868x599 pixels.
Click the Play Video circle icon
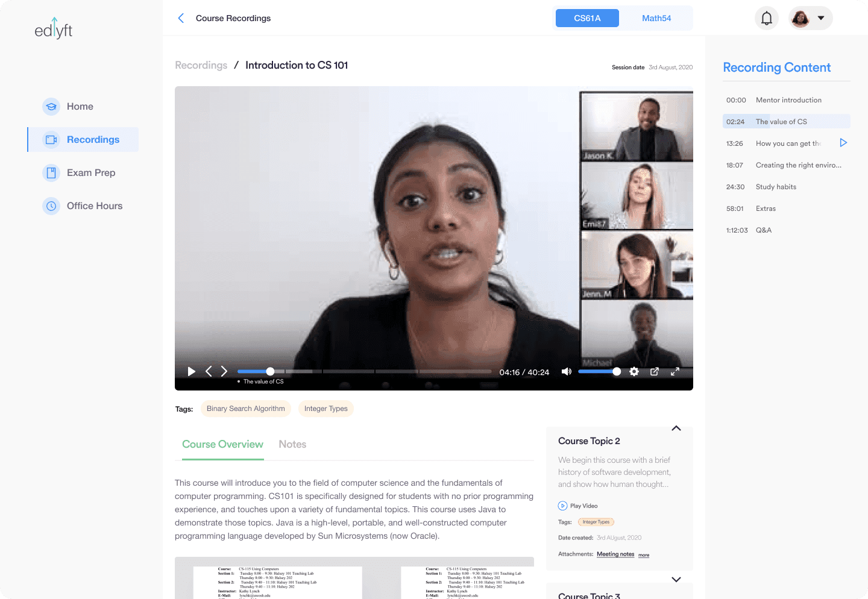562,506
